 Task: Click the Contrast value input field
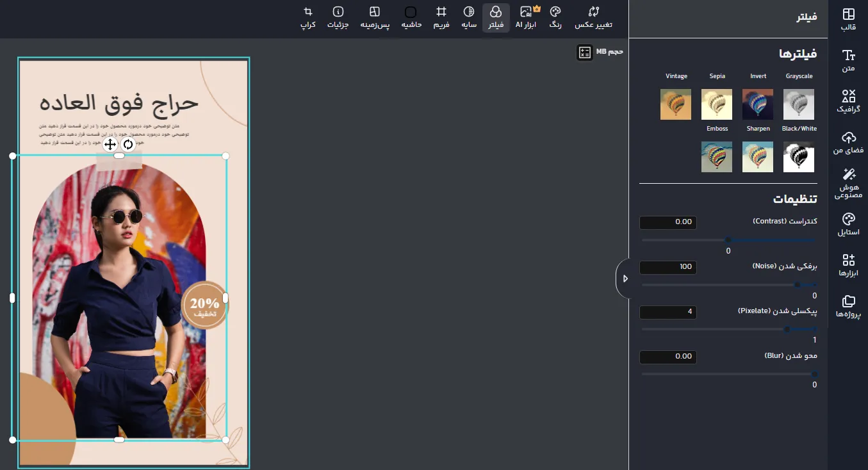[668, 222]
